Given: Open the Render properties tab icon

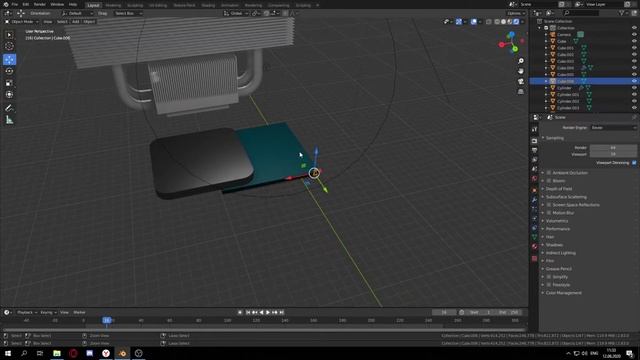Looking at the screenshot, I should pos(534,141).
